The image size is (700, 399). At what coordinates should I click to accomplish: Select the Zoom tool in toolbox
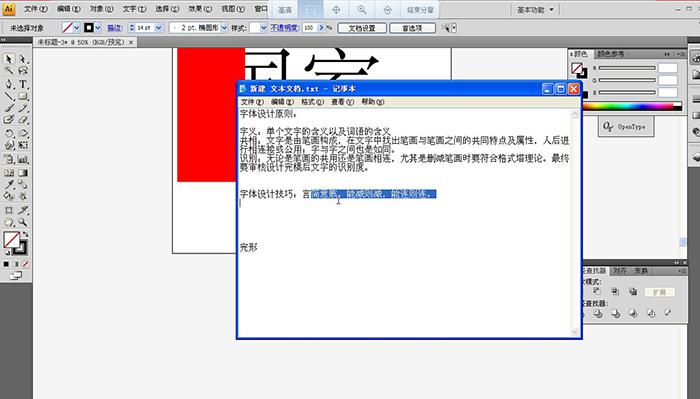[x=23, y=222]
